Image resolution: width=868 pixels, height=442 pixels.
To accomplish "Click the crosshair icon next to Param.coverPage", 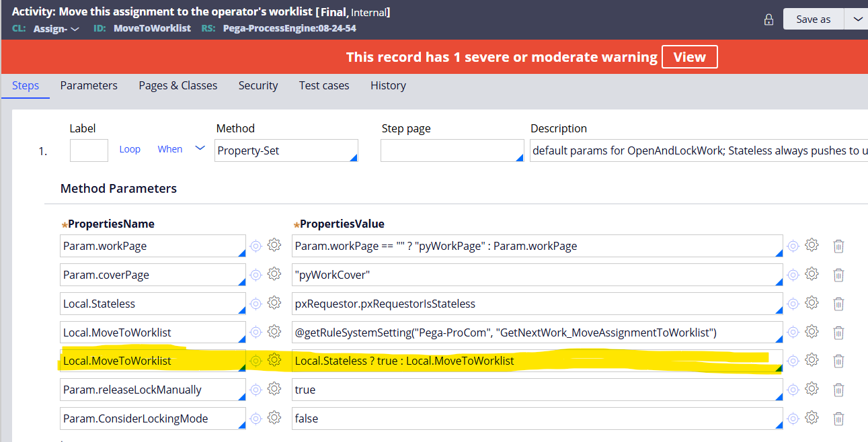I will (x=255, y=274).
